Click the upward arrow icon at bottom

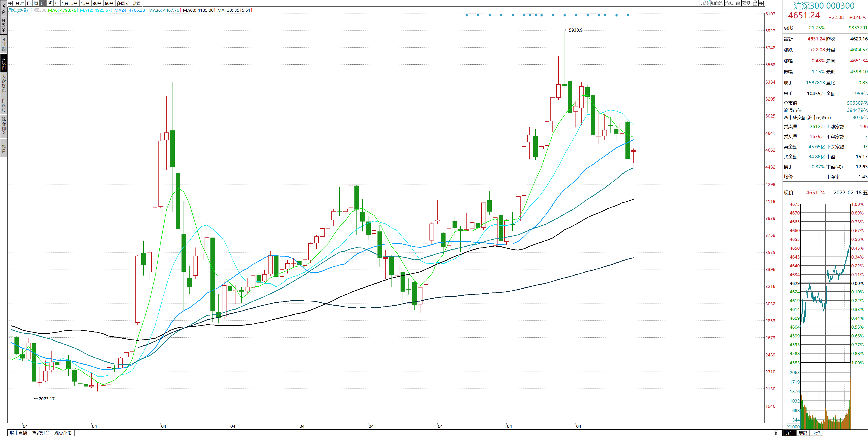tap(776, 433)
